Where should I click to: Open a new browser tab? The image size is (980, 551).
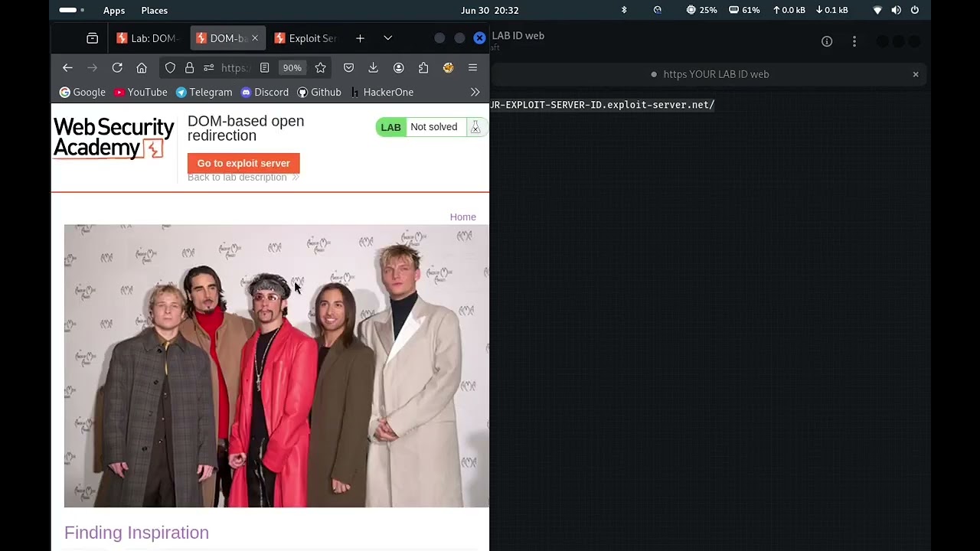[360, 38]
